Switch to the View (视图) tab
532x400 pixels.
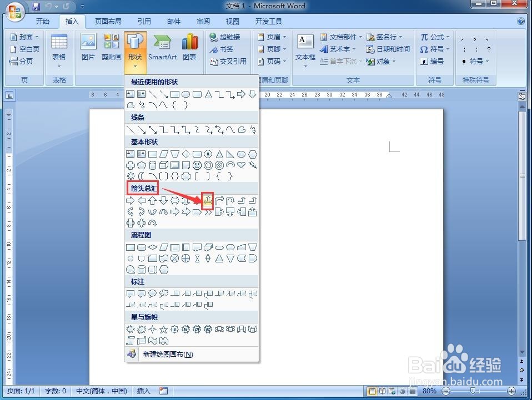pyautogui.click(x=233, y=21)
